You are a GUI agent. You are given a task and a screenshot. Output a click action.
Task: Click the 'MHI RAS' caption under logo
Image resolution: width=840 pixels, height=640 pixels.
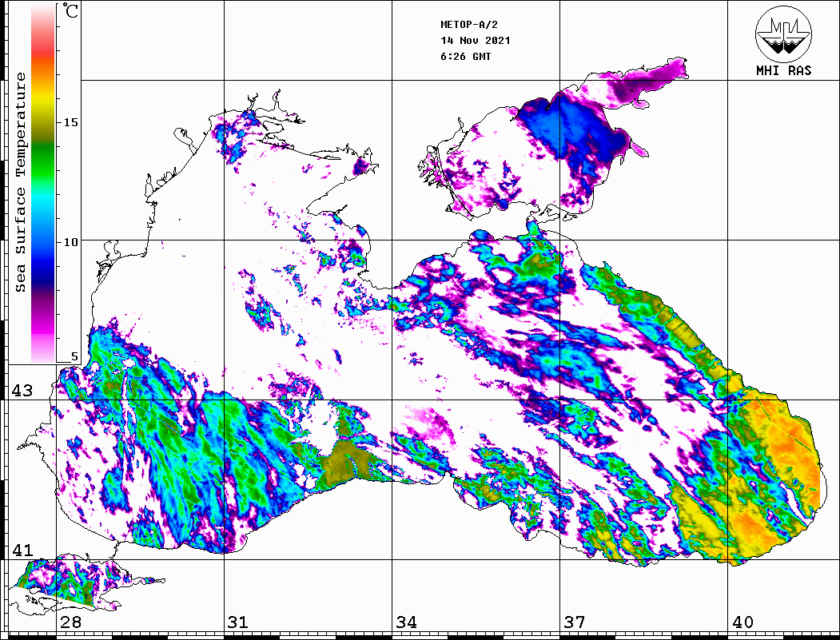784,70
